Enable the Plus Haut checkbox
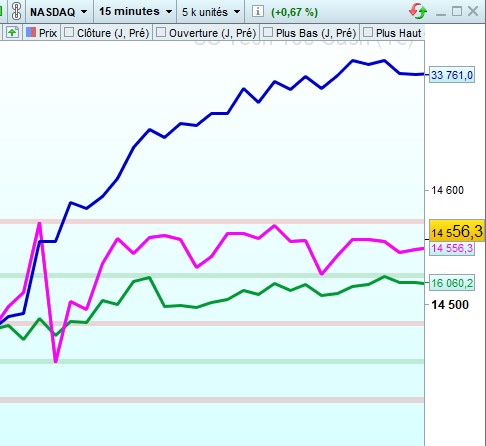This screenshot has width=486, height=446. point(367,32)
